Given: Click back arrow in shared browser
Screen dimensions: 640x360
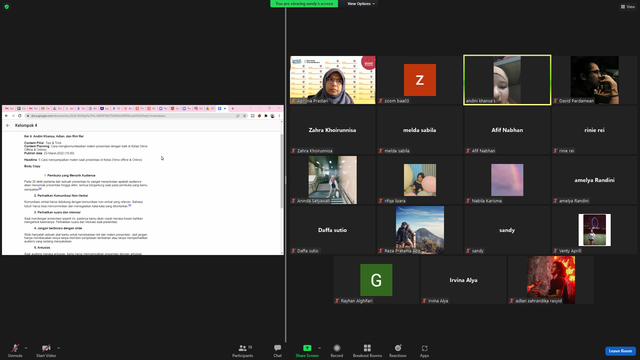Looking at the screenshot, I should [7, 116].
